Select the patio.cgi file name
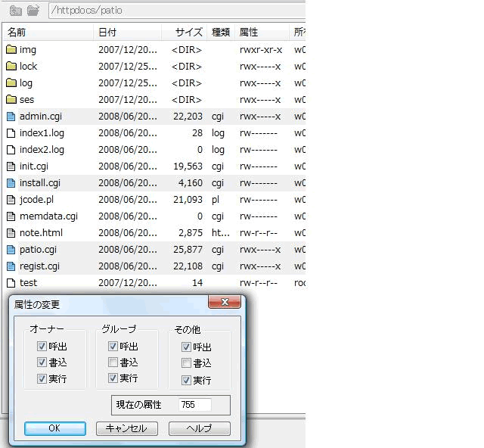The image size is (484, 448). tap(39, 250)
